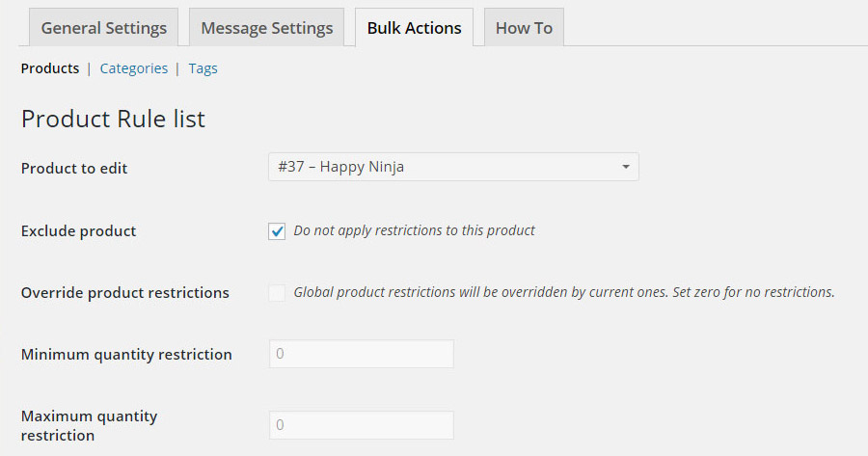Click the 'Product Rule list' heading

(x=113, y=119)
